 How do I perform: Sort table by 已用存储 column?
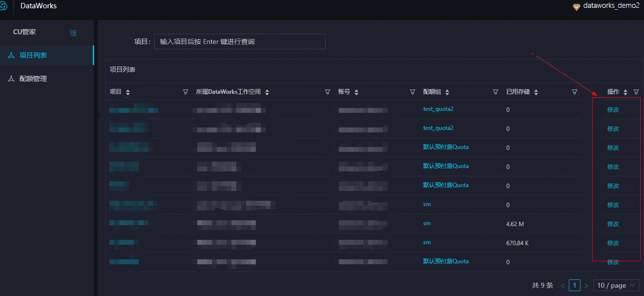[536, 92]
